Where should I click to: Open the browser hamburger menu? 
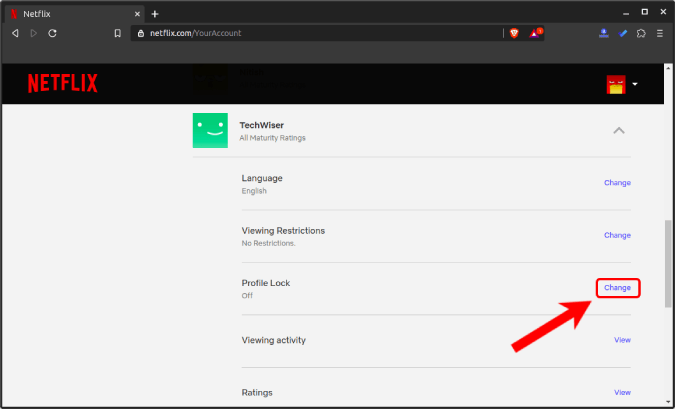click(660, 33)
